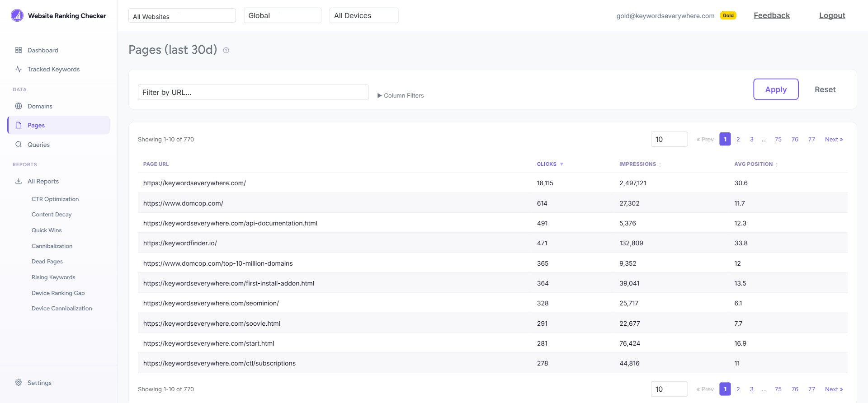Open the CTR Optimization report
Viewport: 868px width, 403px height.
pyautogui.click(x=55, y=199)
